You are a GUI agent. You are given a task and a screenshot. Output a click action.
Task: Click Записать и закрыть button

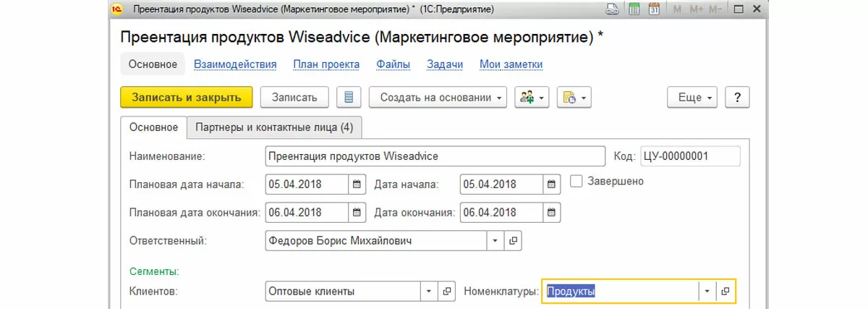pyautogui.click(x=186, y=98)
